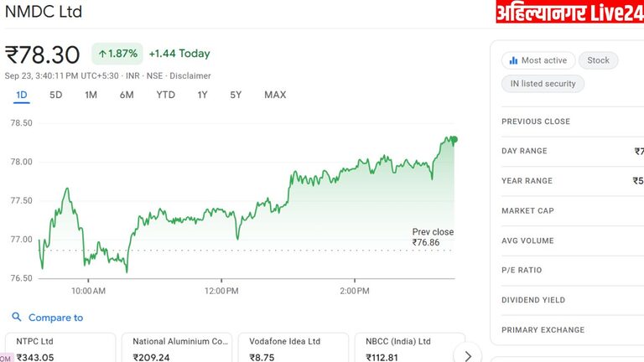Click the Most active bar chart icon
This screenshot has height=362, width=644.
[x=512, y=60]
